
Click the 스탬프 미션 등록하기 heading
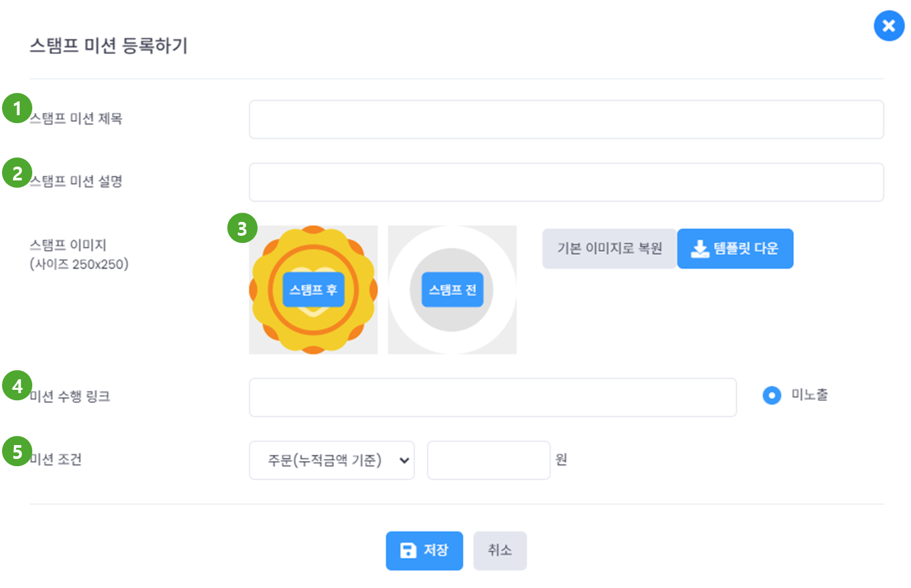(x=109, y=45)
